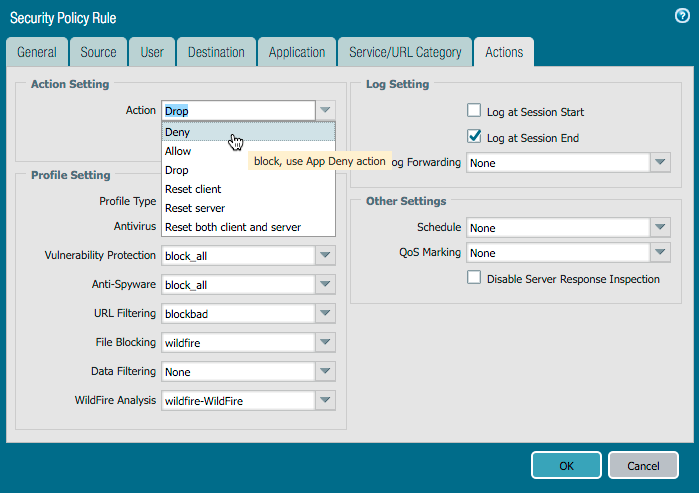Open the Anti-Spyware dropdown arrow
Screen dimensions: 699x493
[x=325, y=285]
